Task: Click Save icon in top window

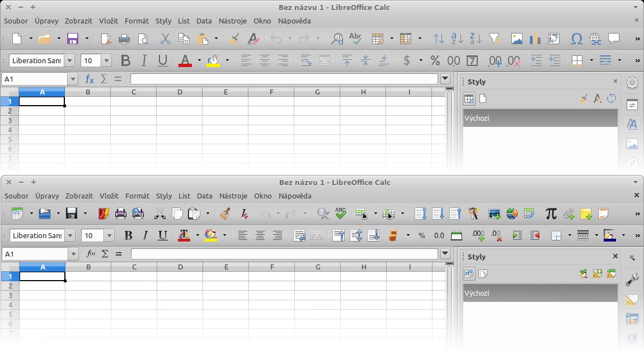Action: [x=73, y=39]
